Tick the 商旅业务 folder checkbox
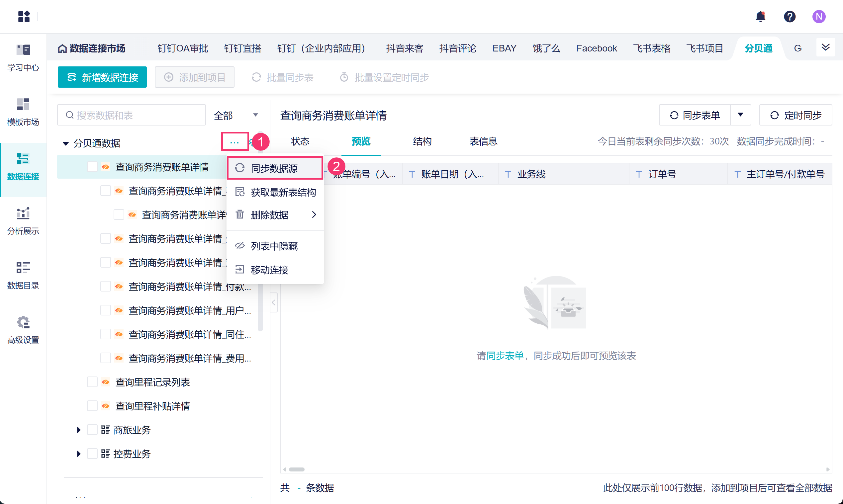The width and height of the screenshot is (843, 504). click(x=92, y=430)
